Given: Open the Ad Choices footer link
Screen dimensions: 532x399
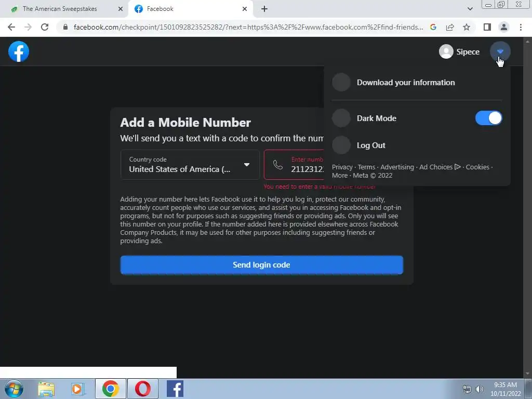Looking at the screenshot, I should point(440,167).
